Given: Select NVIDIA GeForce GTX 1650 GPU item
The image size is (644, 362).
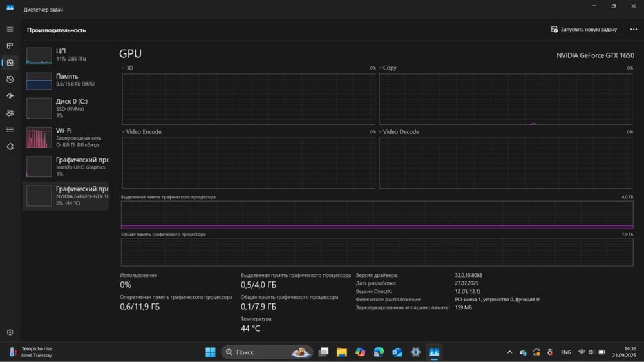Looking at the screenshot, I should click(66, 196).
